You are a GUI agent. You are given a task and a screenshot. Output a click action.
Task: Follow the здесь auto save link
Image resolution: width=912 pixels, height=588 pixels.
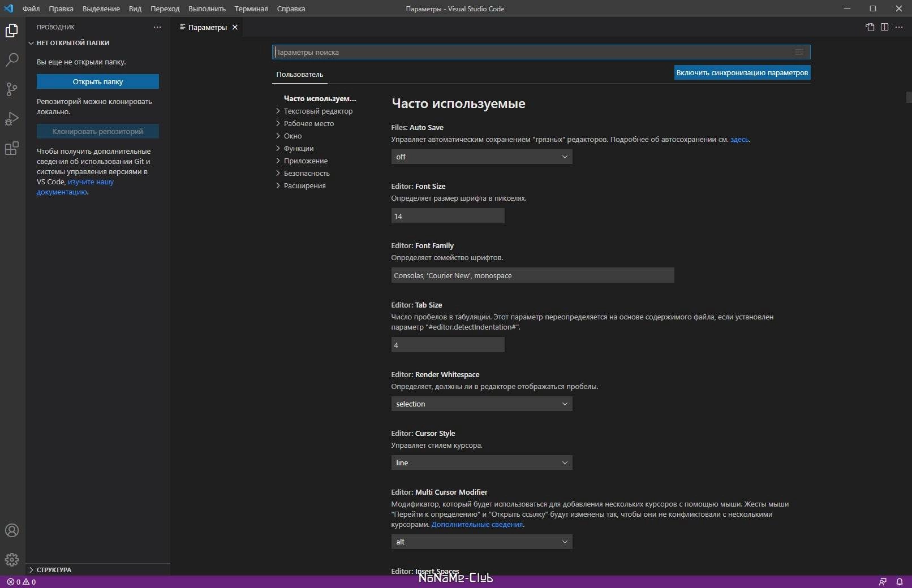pyautogui.click(x=739, y=139)
